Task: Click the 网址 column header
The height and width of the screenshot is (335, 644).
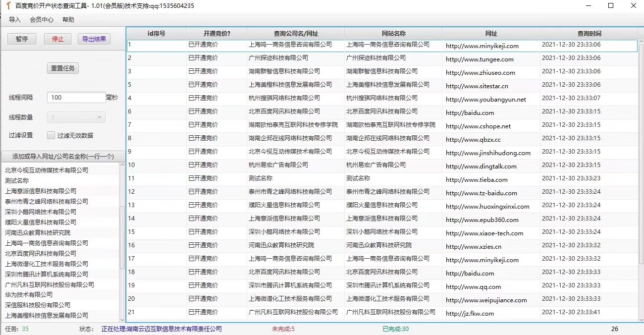Action: point(491,34)
